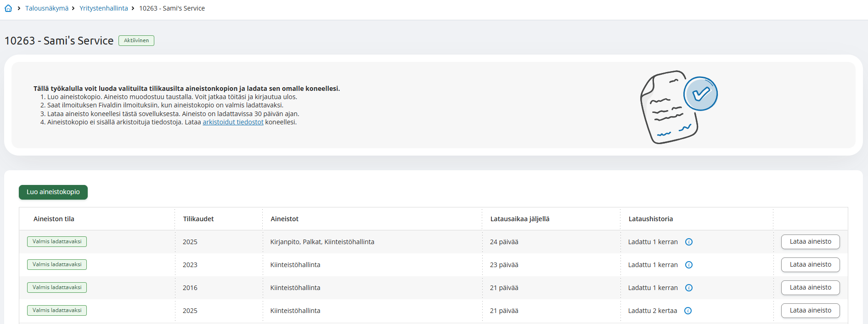The height and width of the screenshot is (324, 868).
Task: Download material for 2016 tilikausi
Action: 810,288
